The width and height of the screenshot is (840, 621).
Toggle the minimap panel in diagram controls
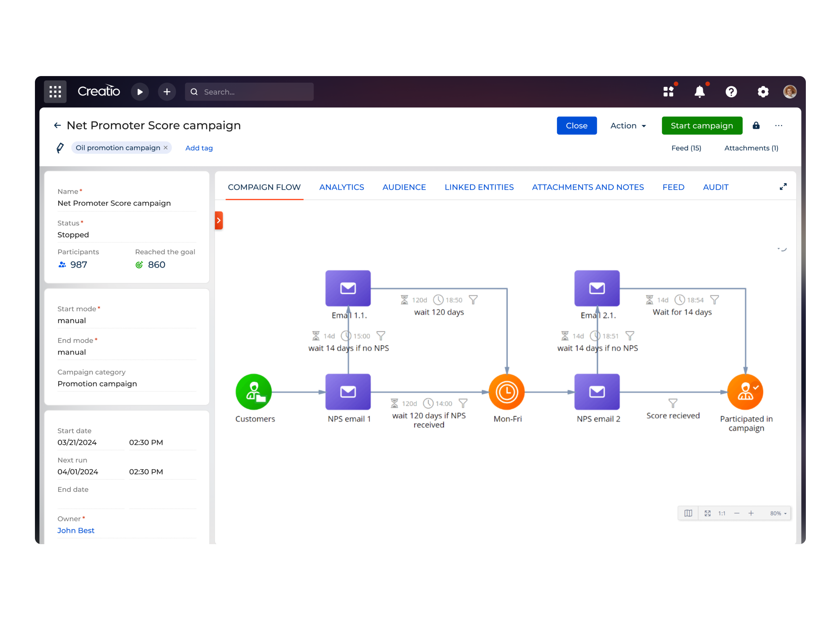point(688,513)
